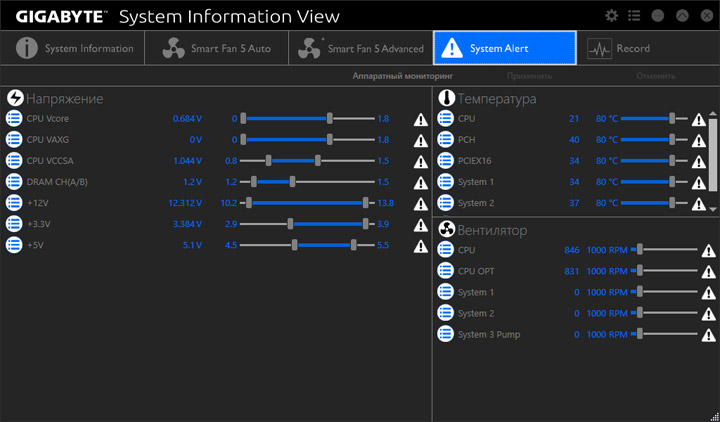Image resolution: width=720 pixels, height=422 pixels.
Task: Click the blue icon beside PCIEX16 temperature
Action: click(446, 160)
